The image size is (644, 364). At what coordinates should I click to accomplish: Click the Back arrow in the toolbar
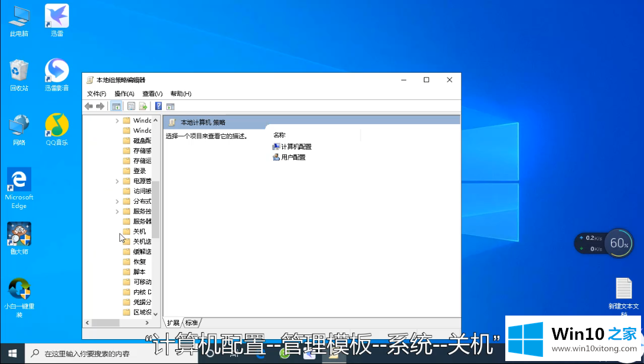click(x=89, y=106)
